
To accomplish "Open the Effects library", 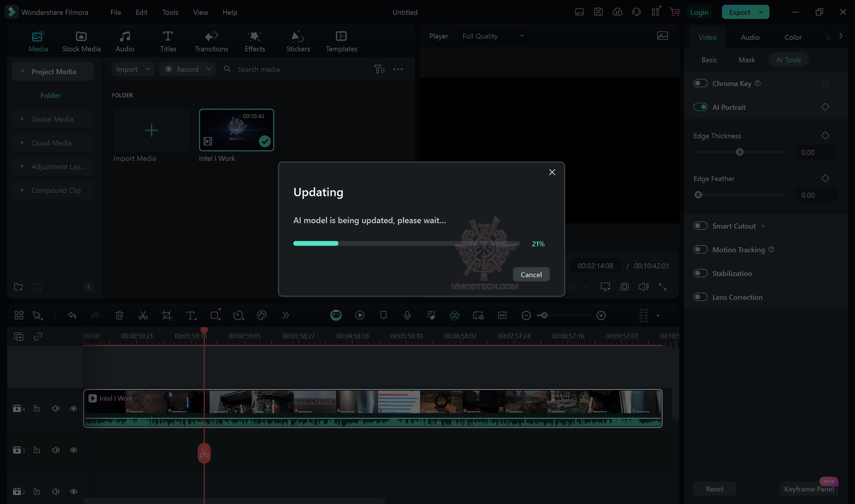I will click(x=255, y=42).
